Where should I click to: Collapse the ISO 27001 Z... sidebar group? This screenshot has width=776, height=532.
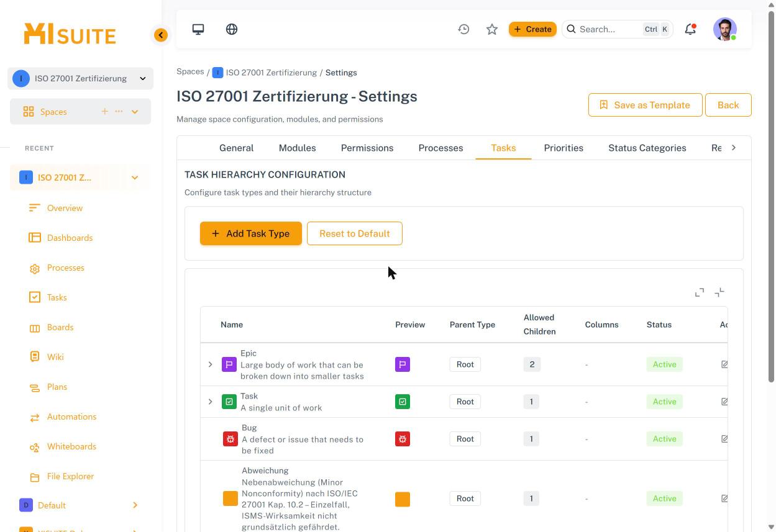coord(135,178)
